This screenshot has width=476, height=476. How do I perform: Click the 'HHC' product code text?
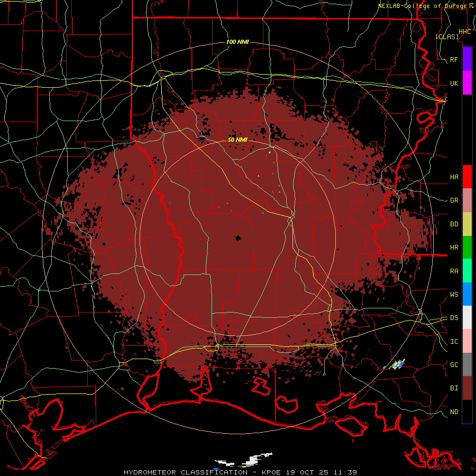click(x=464, y=32)
